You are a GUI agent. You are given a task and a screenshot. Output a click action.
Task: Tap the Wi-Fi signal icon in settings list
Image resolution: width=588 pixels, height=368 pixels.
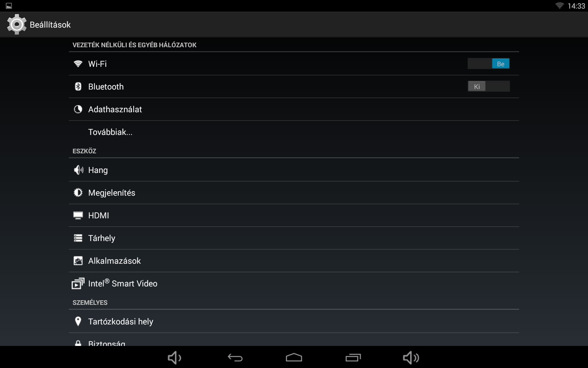pos(78,64)
